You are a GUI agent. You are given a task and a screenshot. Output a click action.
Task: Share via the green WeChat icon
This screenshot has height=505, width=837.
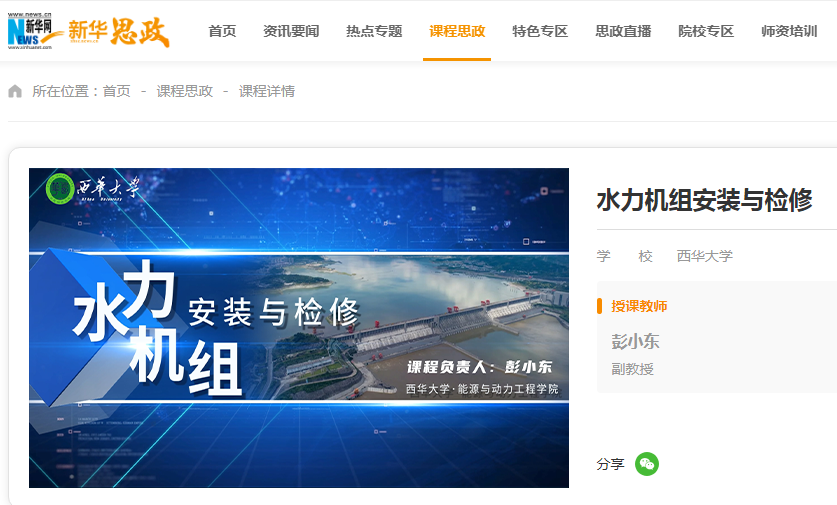coord(646,464)
